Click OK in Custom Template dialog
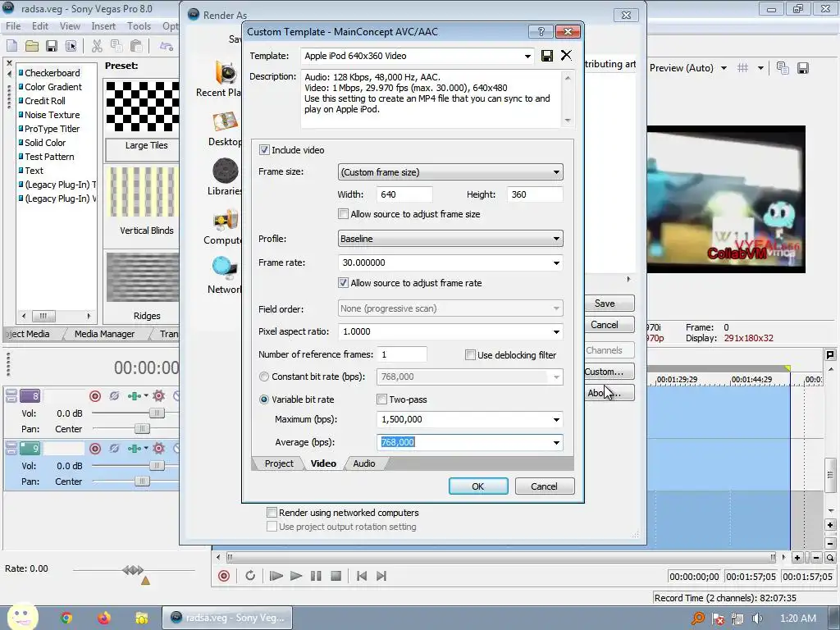The width and height of the screenshot is (840, 630). 478,486
